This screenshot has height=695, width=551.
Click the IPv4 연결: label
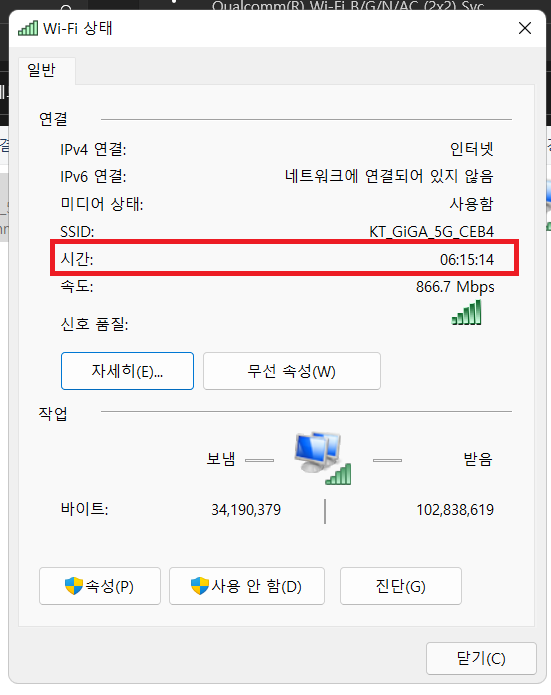tap(93, 149)
